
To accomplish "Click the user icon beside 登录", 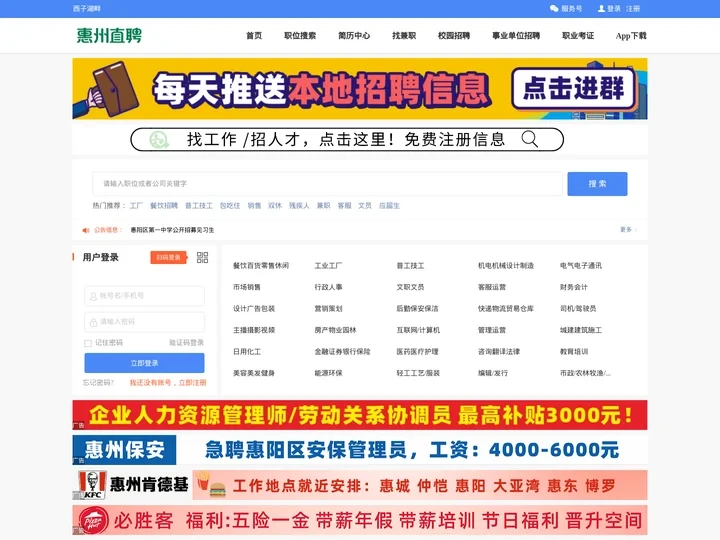I will (602, 8).
